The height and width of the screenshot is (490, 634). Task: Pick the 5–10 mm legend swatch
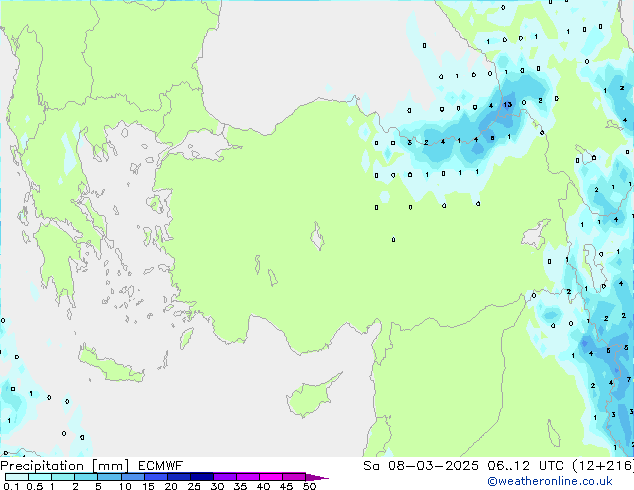click(x=109, y=477)
